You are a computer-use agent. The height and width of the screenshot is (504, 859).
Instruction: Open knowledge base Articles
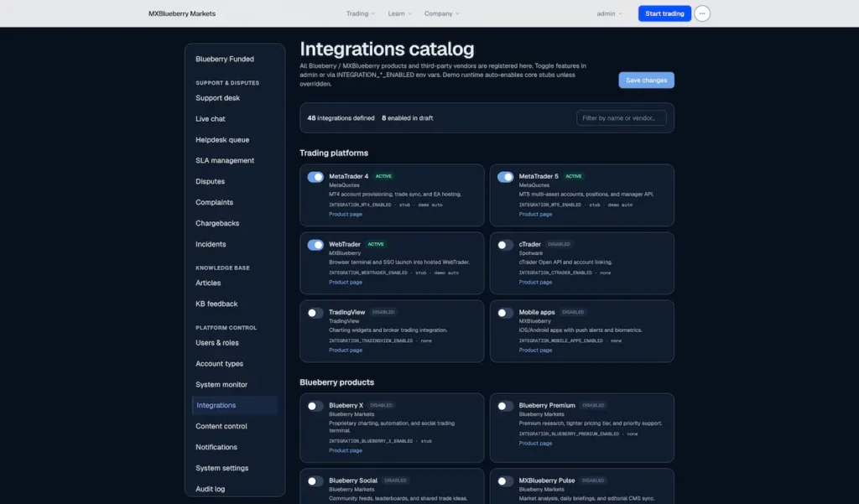click(208, 283)
